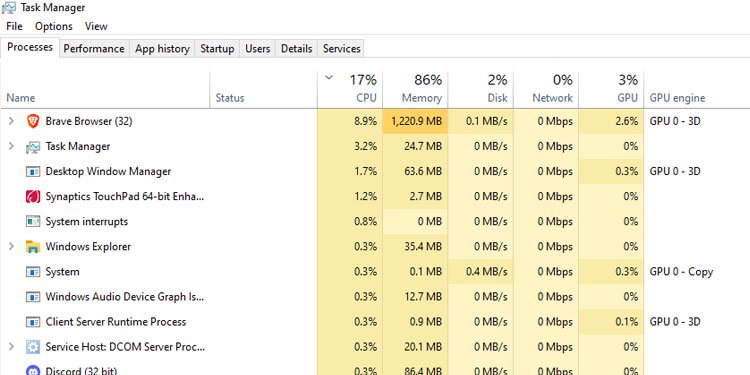Open the File menu
The width and height of the screenshot is (750, 375).
pos(14,26)
